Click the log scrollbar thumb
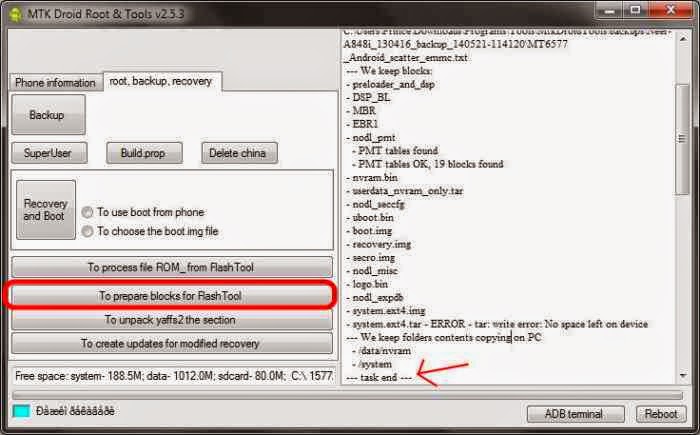This screenshot has width=700, height=435. click(x=683, y=139)
